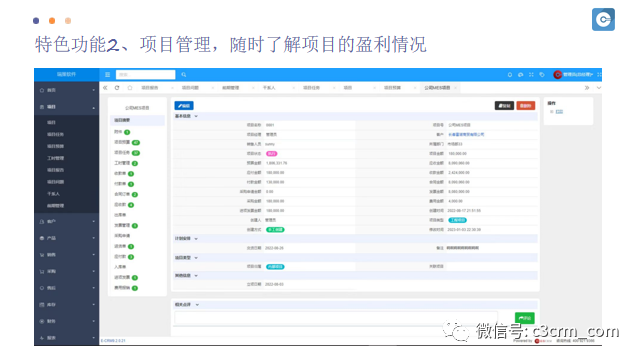
Task: Select 采购申请 in the project detail menu
Action: point(122,236)
